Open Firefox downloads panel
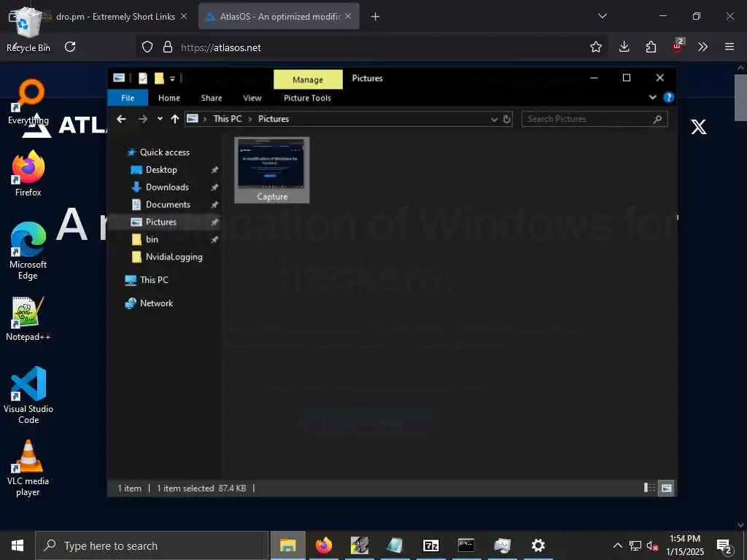The height and width of the screenshot is (560, 747). 624,47
